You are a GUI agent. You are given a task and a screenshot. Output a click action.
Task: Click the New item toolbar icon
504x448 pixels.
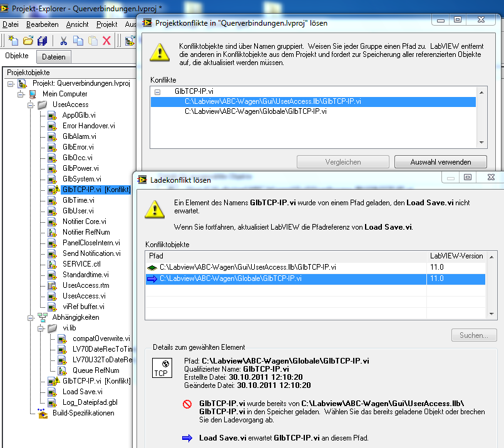point(13,41)
